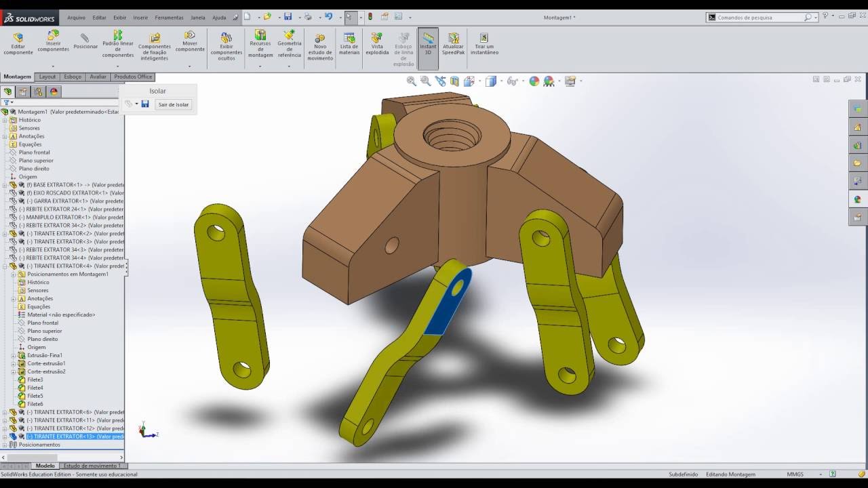Expand TIRANTE EXTRATOR<2> component
The image size is (868, 488).
[5, 234]
